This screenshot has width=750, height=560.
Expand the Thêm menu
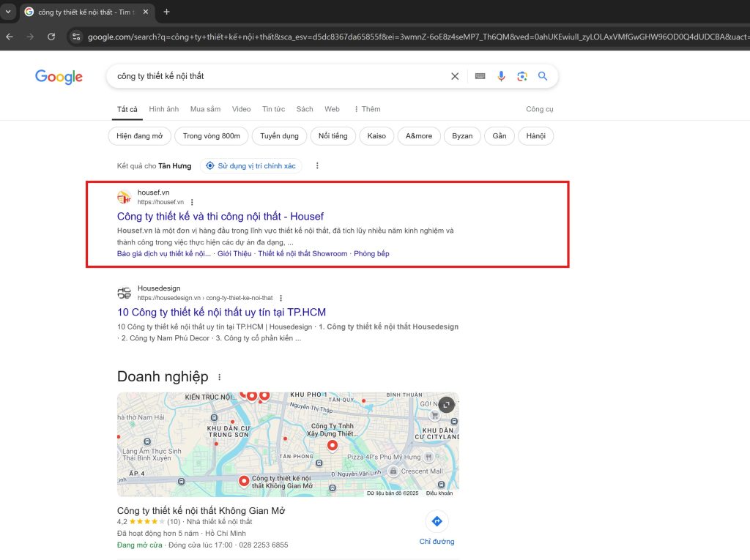(x=367, y=109)
